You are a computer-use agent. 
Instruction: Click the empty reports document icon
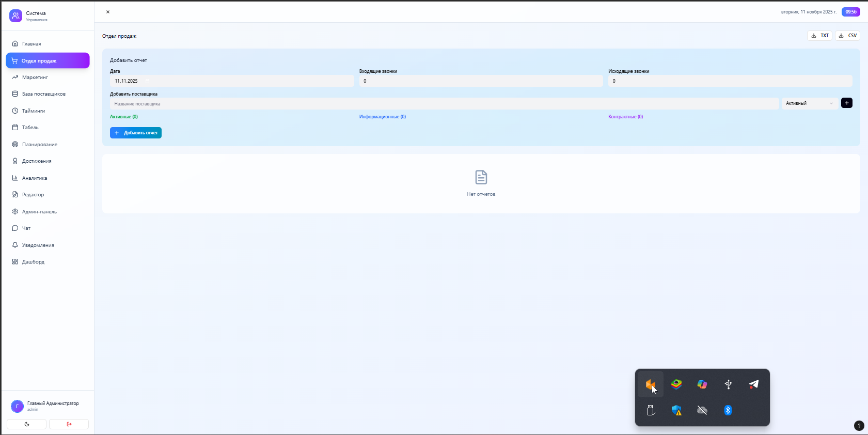pos(481,177)
